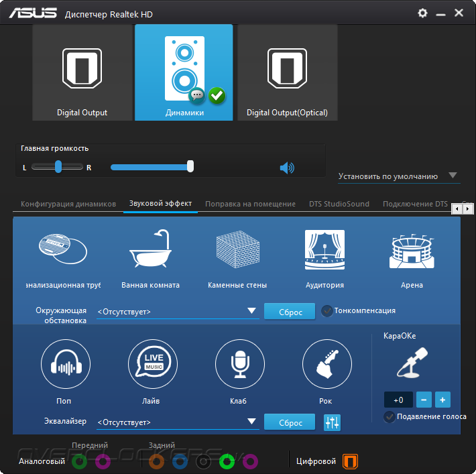Expand the Окружающая обстановка dropdown
This screenshot has height=474, width=476.
coord(178,312)
